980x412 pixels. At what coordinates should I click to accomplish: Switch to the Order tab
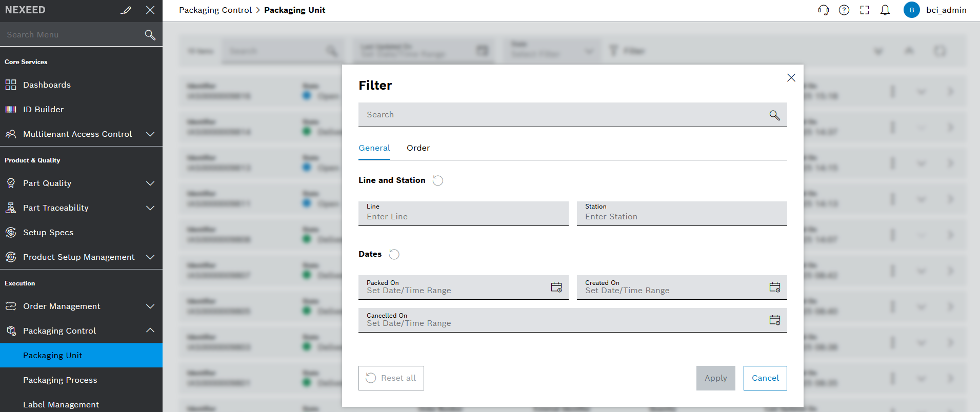(418, 148)
